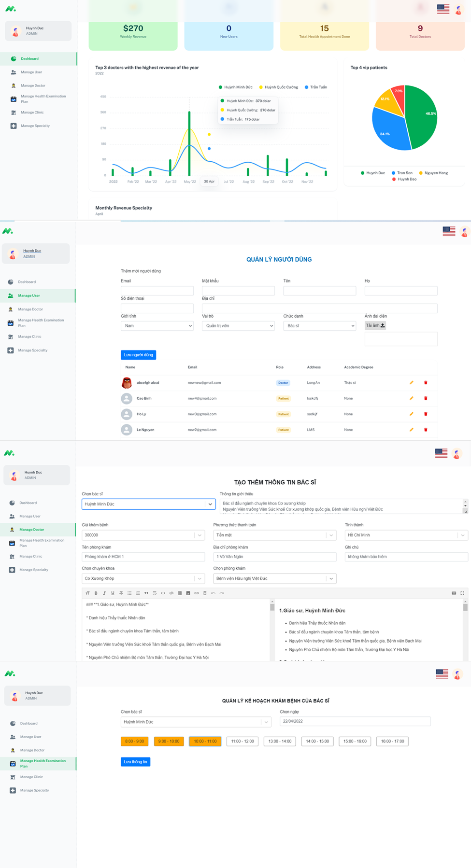The height and width of the screenshot is (868, 471).
Task: Click the trash icon for abcefgh abcd
Action: [x=426, y=383]
